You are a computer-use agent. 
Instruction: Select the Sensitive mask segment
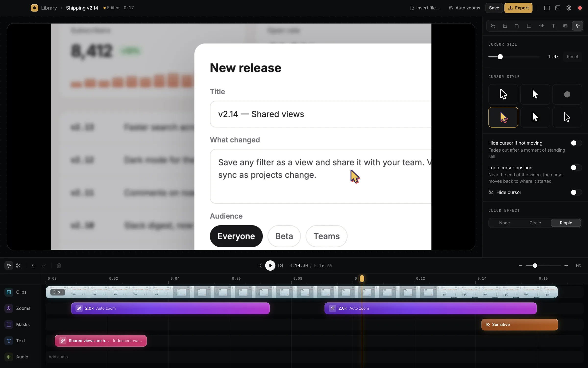tap(520, 324)
